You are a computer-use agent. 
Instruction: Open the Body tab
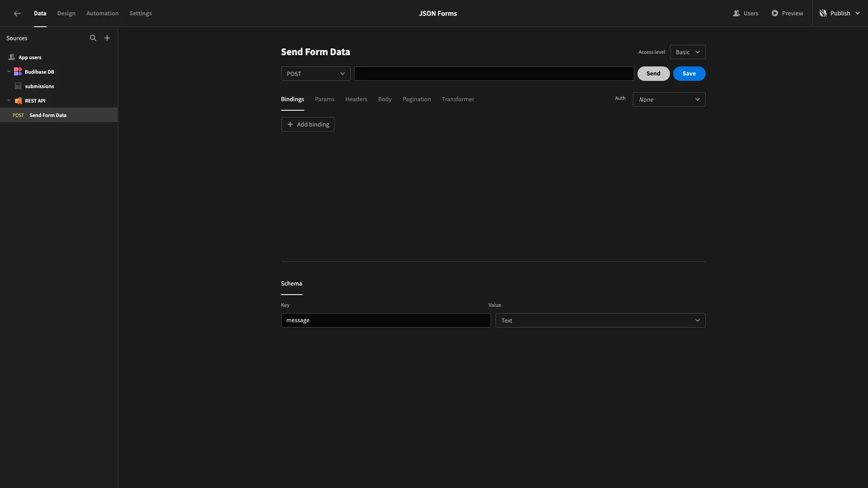tap(385, 99)
